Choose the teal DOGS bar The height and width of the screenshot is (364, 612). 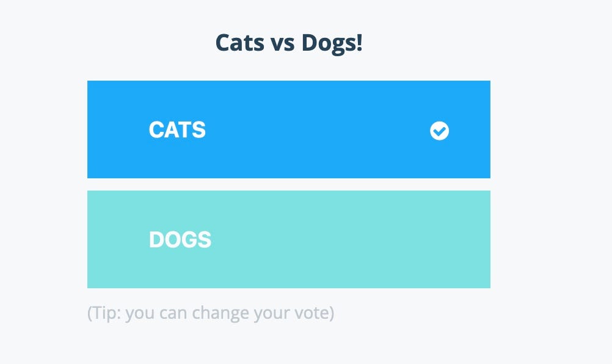click(289, 239)
